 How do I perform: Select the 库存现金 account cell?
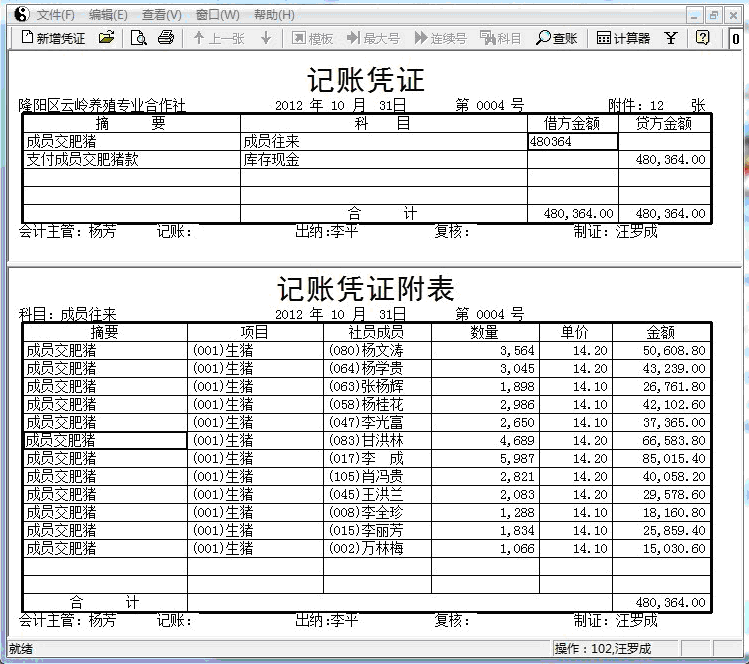tap(383, 159)
